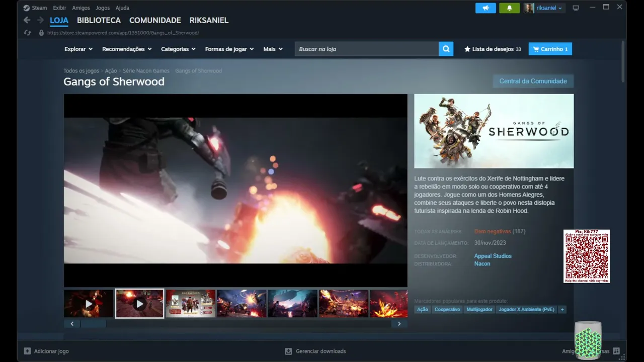Viewport: 644px width, 362px height.
Task: Open the announcements megaphone button
Action: pyautogui.click(x=486, y=8)
